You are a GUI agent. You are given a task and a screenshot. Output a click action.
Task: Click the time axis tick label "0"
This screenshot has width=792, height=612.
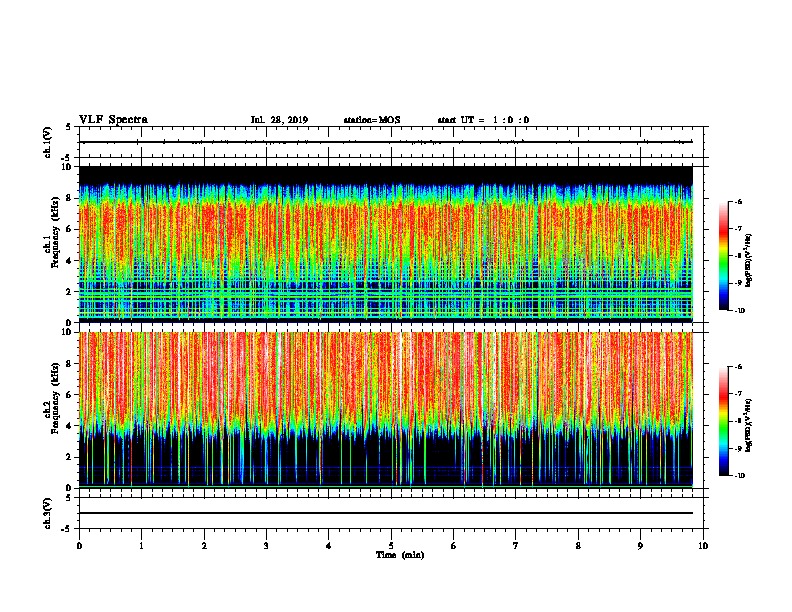tap(79, 546)
